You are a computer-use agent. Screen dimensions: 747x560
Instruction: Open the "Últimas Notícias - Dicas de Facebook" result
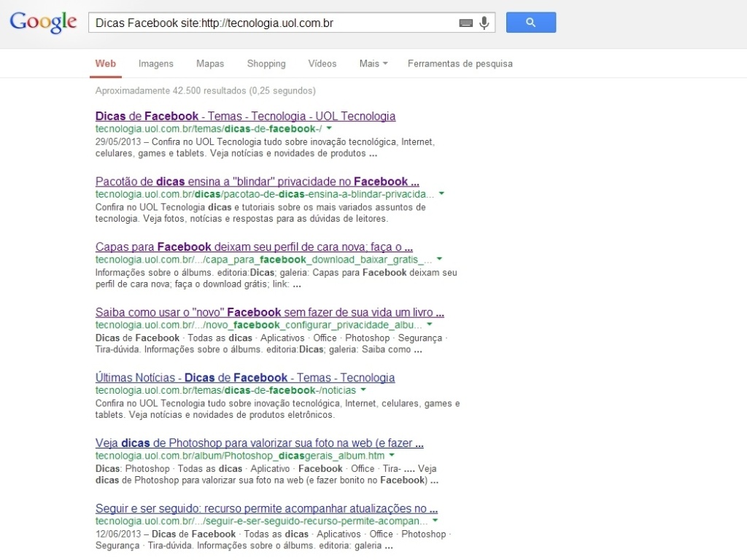(244, 378)
